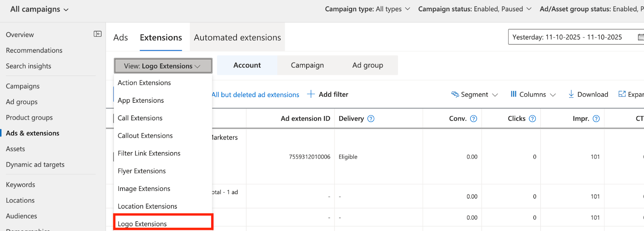The width and height of the screenshot is (644, 231).
Task: Click All but deleted ad extensions link
Action: coord(256,95)
